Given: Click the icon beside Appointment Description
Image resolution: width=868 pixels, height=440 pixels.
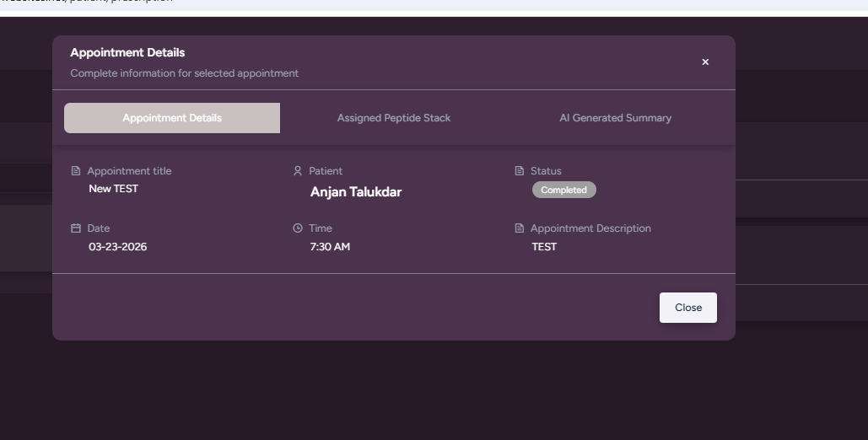Looking at the screenshot, I should (519, 228).
